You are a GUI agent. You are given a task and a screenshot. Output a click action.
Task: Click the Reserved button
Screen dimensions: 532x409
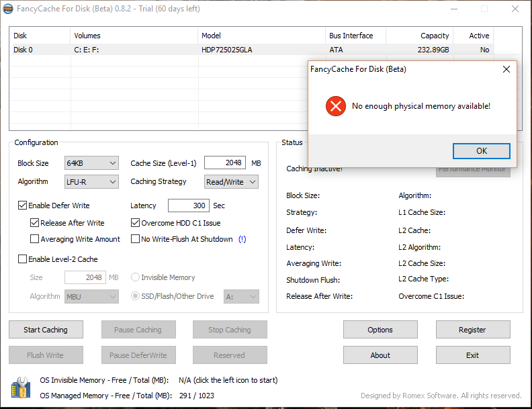230,355
